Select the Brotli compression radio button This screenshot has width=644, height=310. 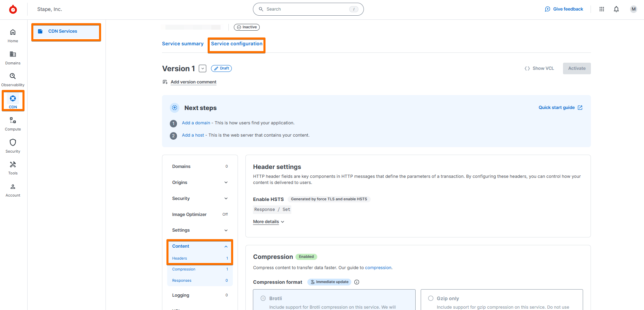(263, 298)
